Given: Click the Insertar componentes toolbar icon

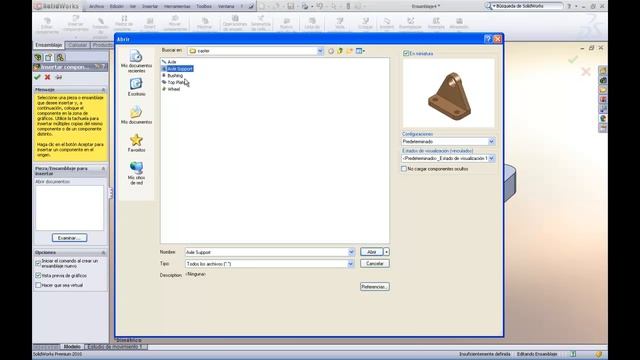Looking at the screenshot, I should click(76, 24).
